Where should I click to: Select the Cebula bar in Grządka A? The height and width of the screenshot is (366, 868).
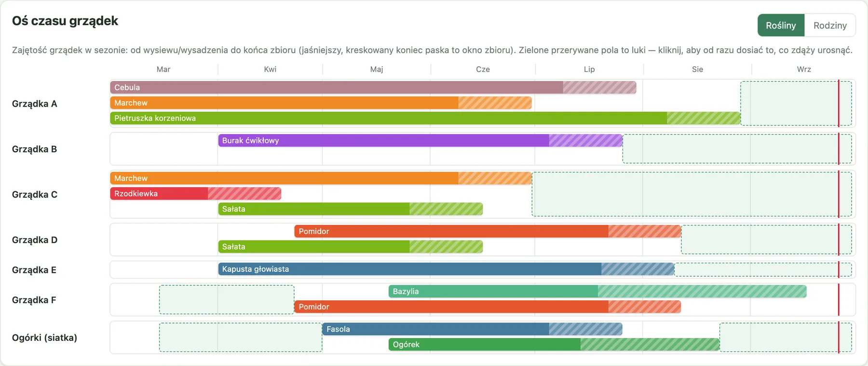pos(373,87)
